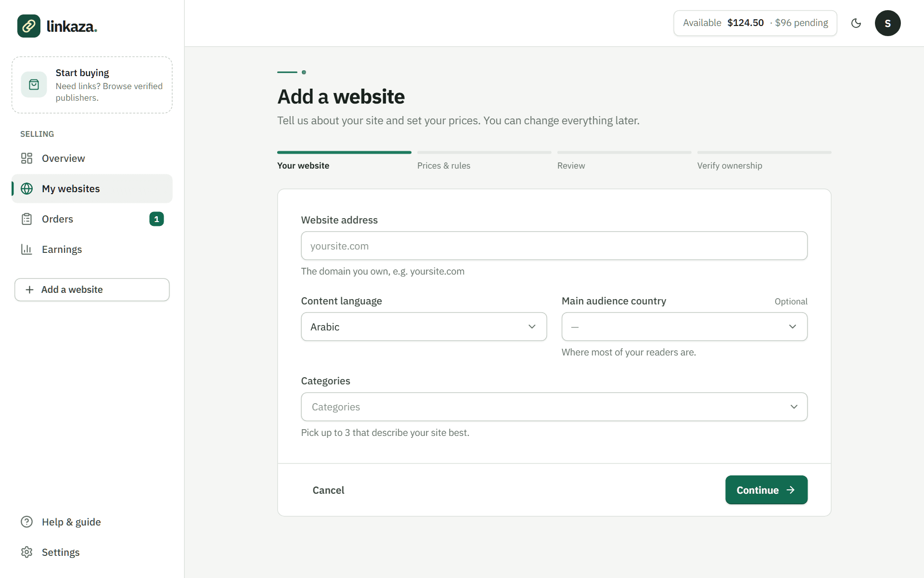924x578 pixels.
Task: Go to the Your website step
Action: click(344, 161)
